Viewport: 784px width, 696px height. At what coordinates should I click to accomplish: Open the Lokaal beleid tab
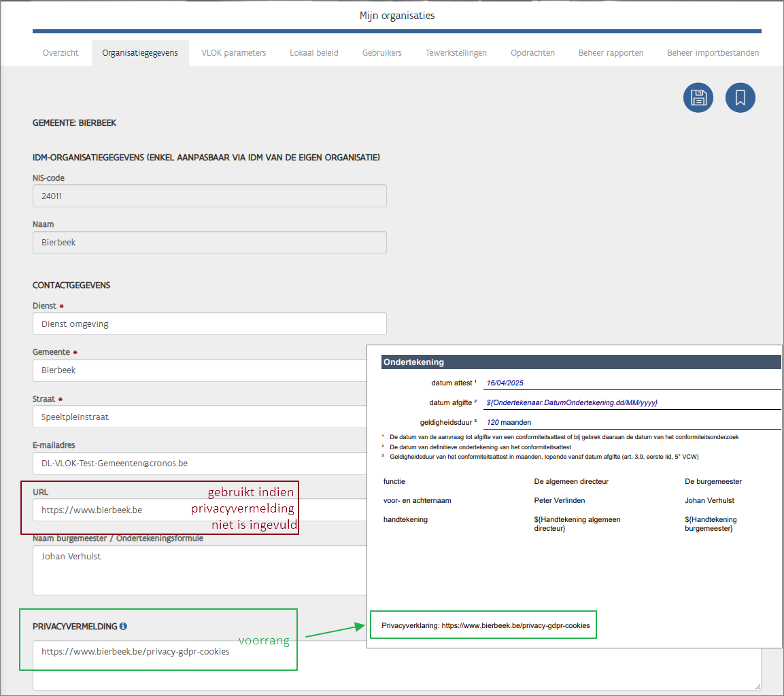click(313, 53)
